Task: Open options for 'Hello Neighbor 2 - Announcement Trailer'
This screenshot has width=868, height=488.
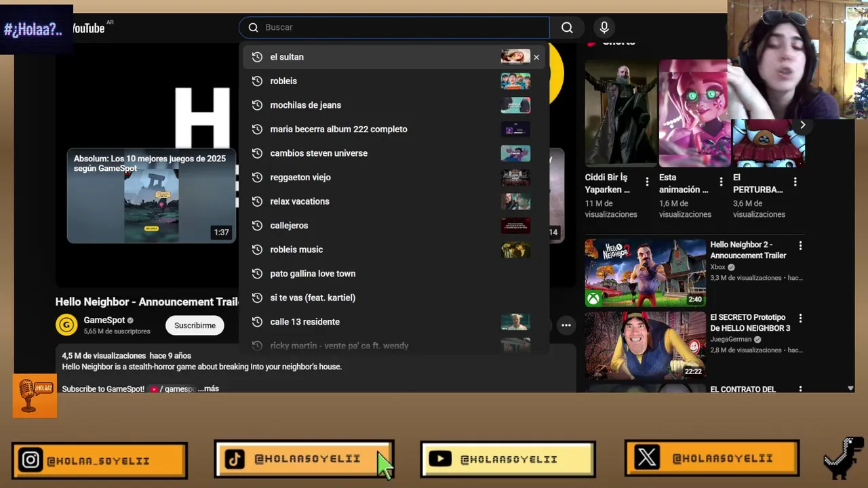Action: coord(800,245)
